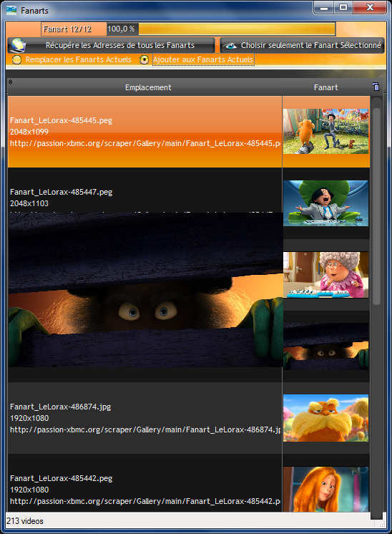This screenshot has height=534, width=392.
Task: Click the yellow download progress bar
Action: (237, 29)
